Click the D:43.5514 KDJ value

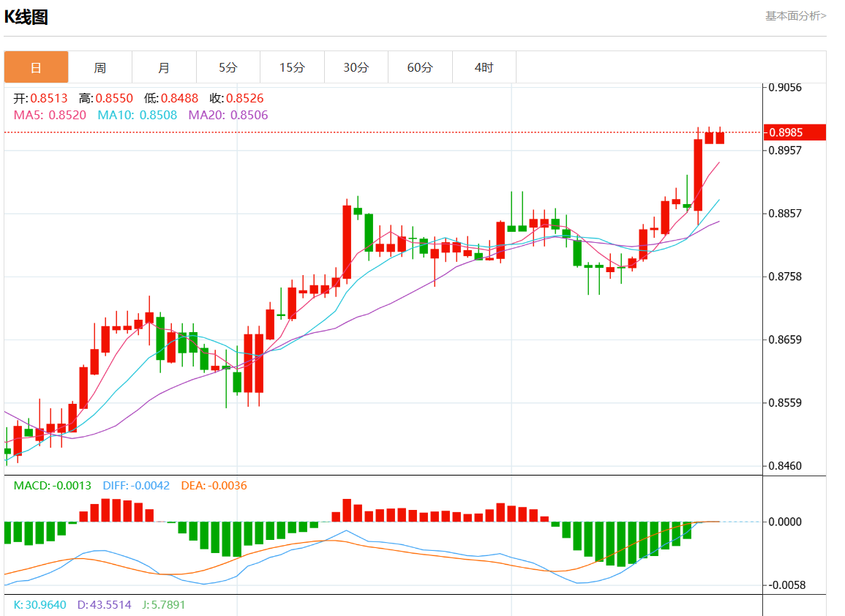click(x=105, y=605)
